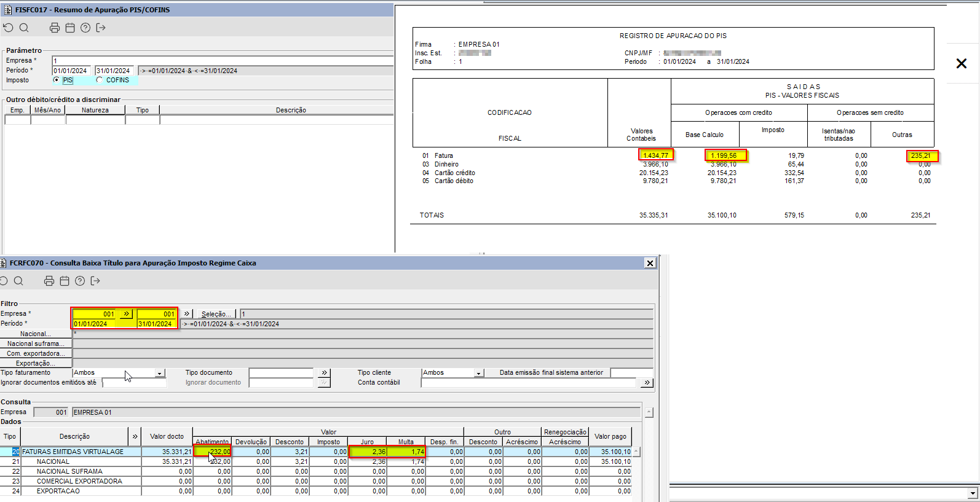The width and height of the screenshot is (980, 502).
Task: Click Período end date in FCRFC070 filter
Action: (x=157, y=324)
